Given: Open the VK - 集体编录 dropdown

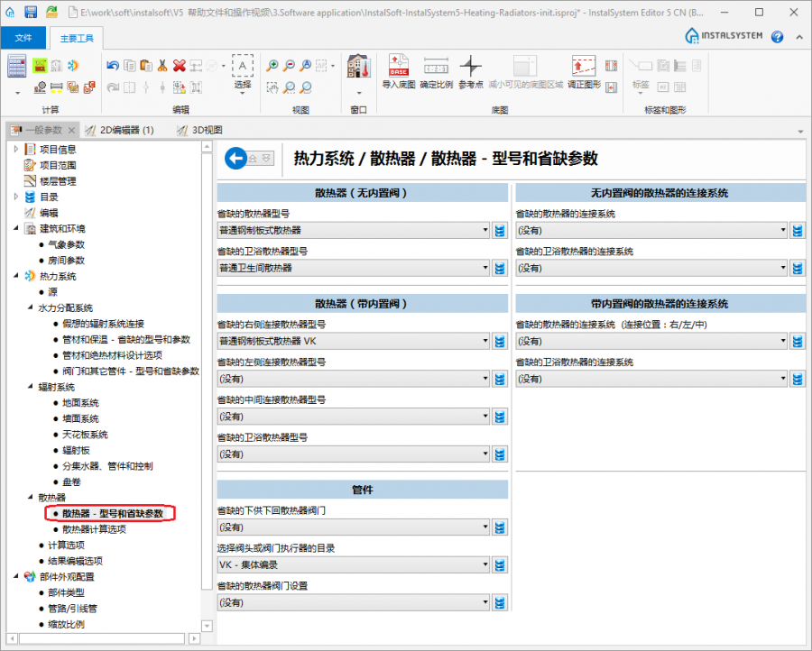Looking at the screenshot, I should click(x=484, y=564).
